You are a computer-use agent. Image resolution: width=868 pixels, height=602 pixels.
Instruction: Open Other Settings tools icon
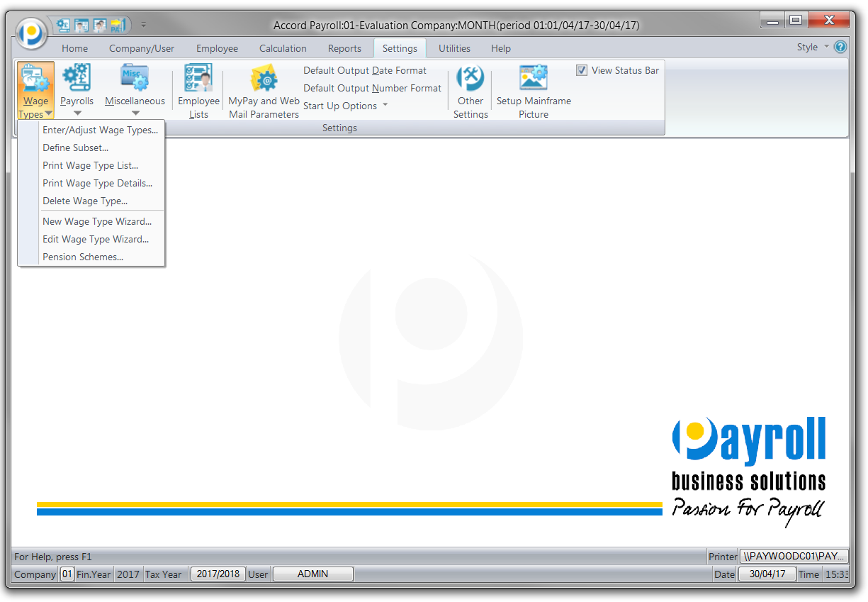click(x=470, y=78)
